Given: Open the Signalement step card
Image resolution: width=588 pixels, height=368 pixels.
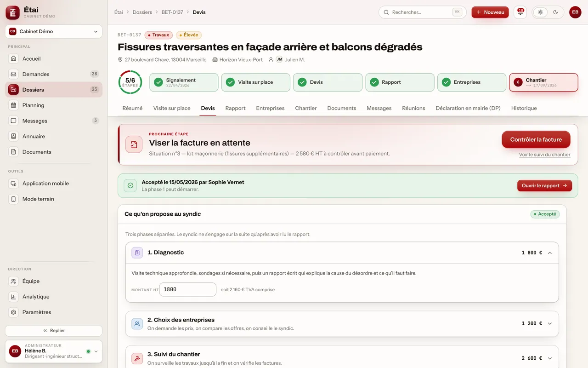Looking at the screenshot, I should pos(184,82).
